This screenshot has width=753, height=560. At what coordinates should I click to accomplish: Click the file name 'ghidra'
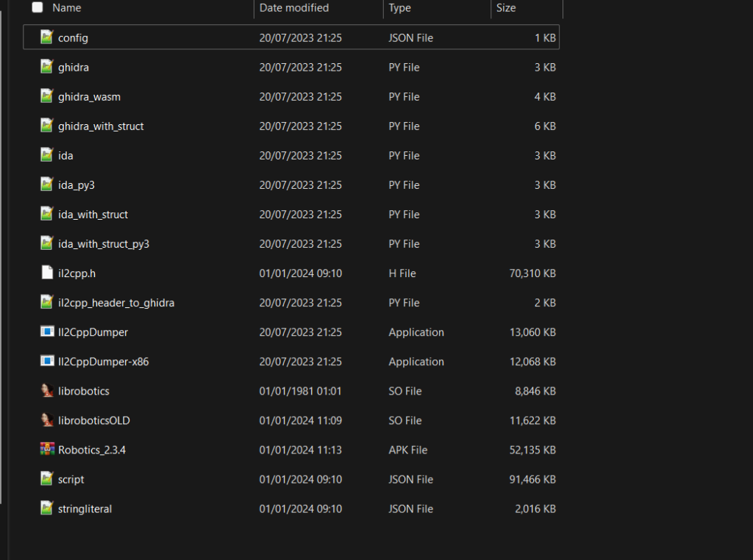74,67
